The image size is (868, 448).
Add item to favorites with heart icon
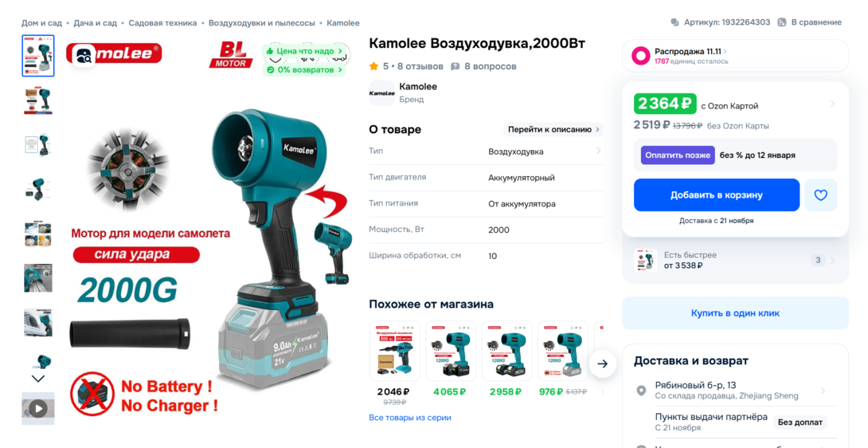tap(820, 195)
